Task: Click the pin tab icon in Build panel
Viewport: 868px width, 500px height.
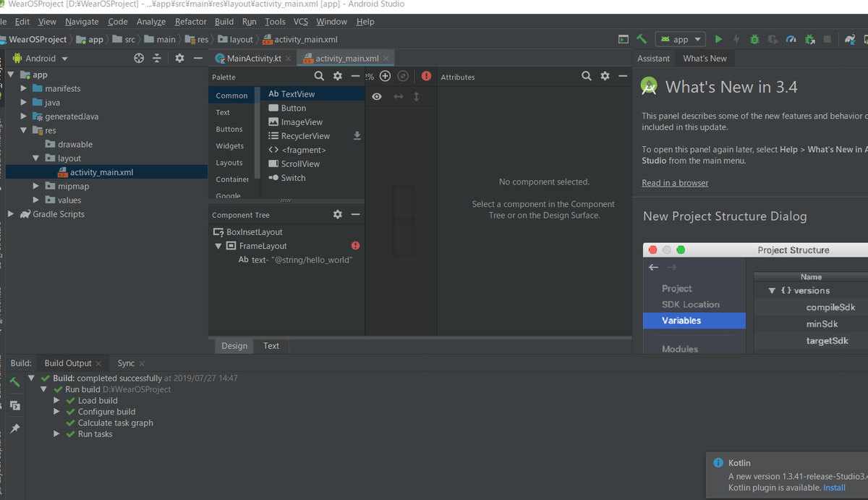Action: pyautogui.click(x=14, y=428)
